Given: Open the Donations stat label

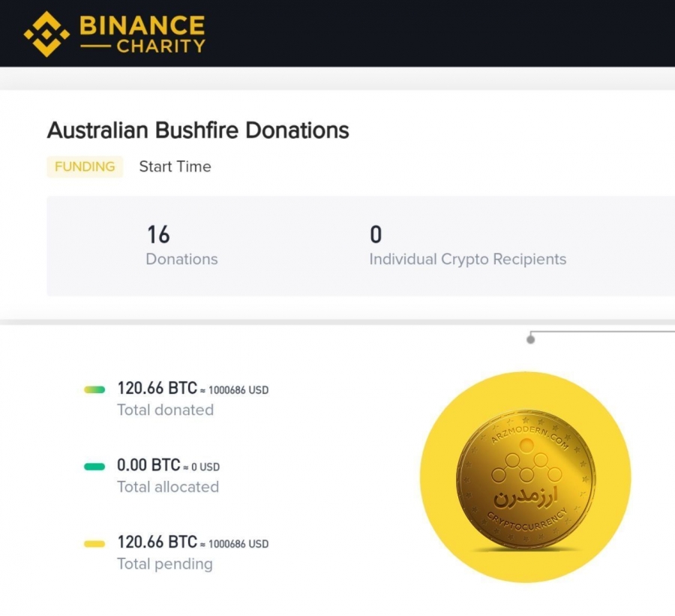Looking at the screenshot, I should coord(181,259).
